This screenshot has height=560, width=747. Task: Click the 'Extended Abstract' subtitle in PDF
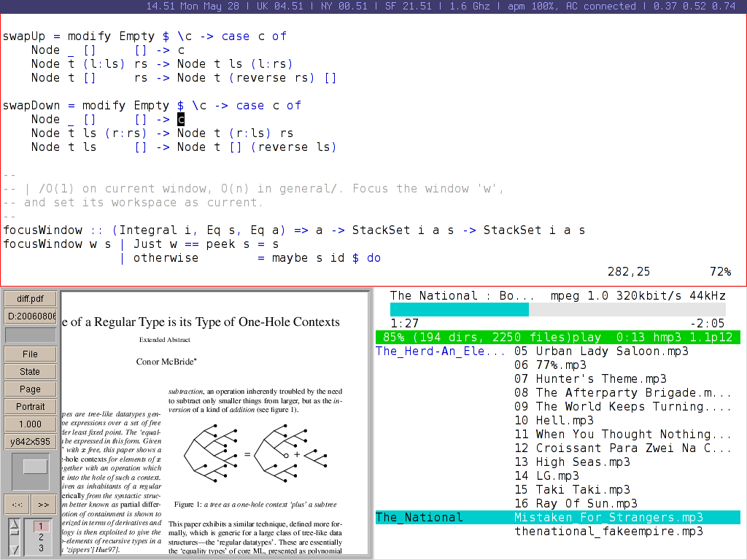click(164, 340)
